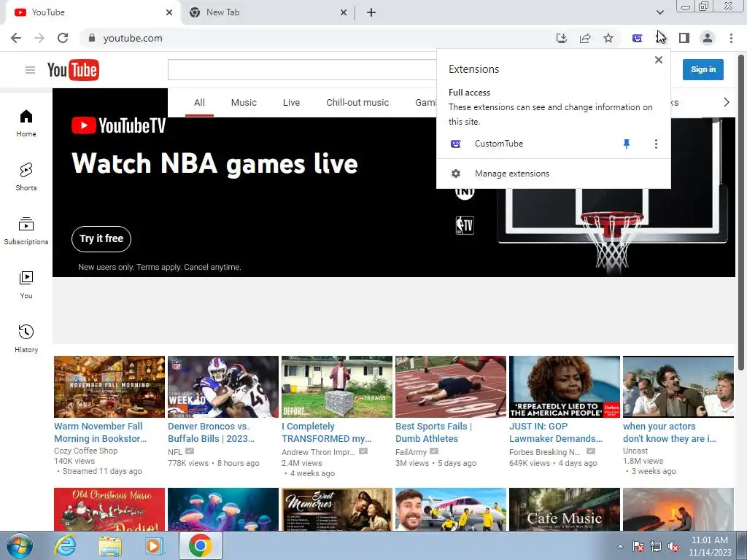The image size is (747, 560).
Task: Open the Cozy Coffee Shop channel
Action: [86, 451]
